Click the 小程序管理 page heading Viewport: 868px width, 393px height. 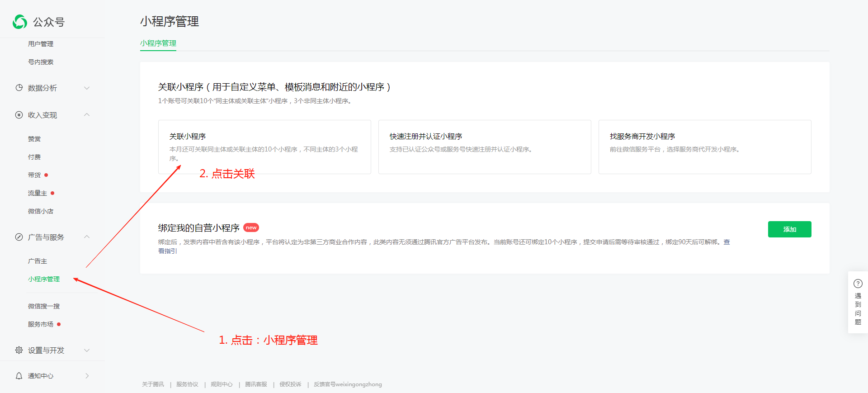(x=170, y=21)
